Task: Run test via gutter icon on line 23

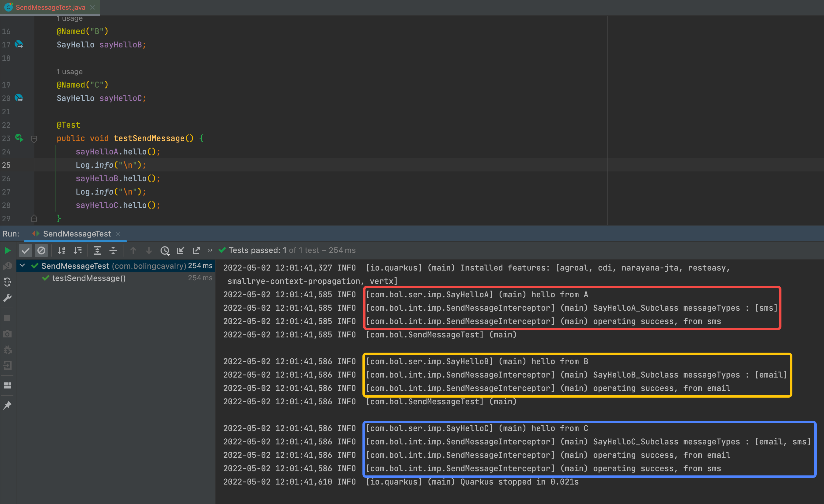Action: pos(19,138)
